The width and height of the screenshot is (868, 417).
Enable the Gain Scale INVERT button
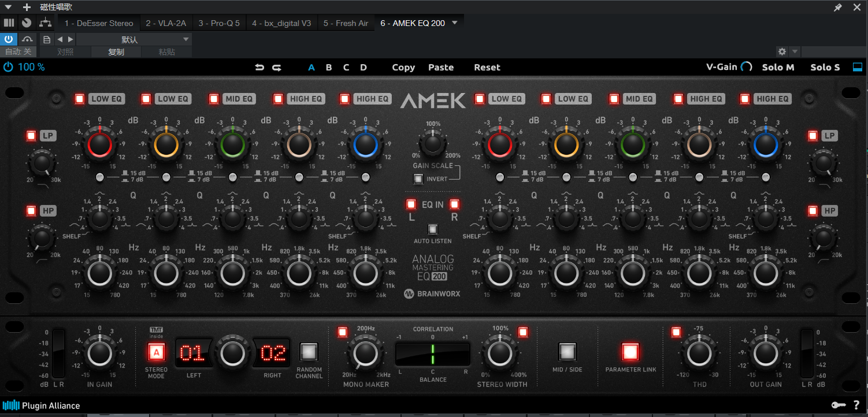418,179
